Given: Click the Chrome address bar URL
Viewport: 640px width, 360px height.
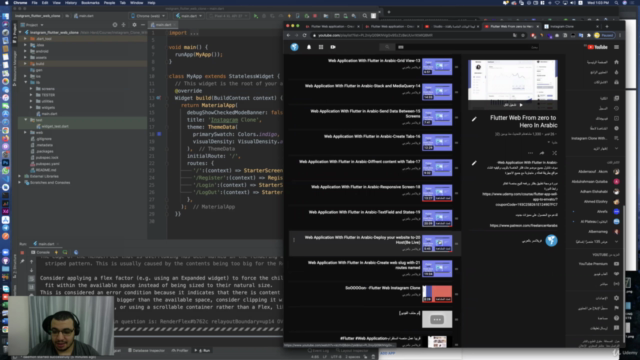Looking at the screenshot, I should click(x=375, y=36).
